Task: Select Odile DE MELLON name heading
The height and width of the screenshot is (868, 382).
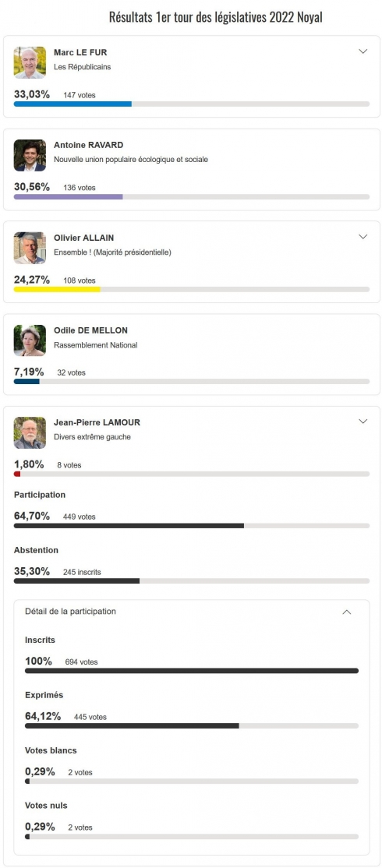Action: [x=90, y=330]
